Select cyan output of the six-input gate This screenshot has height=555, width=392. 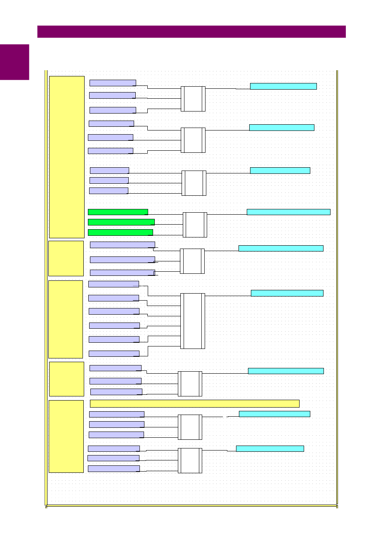pyautogui.click(x=287, y=293)
